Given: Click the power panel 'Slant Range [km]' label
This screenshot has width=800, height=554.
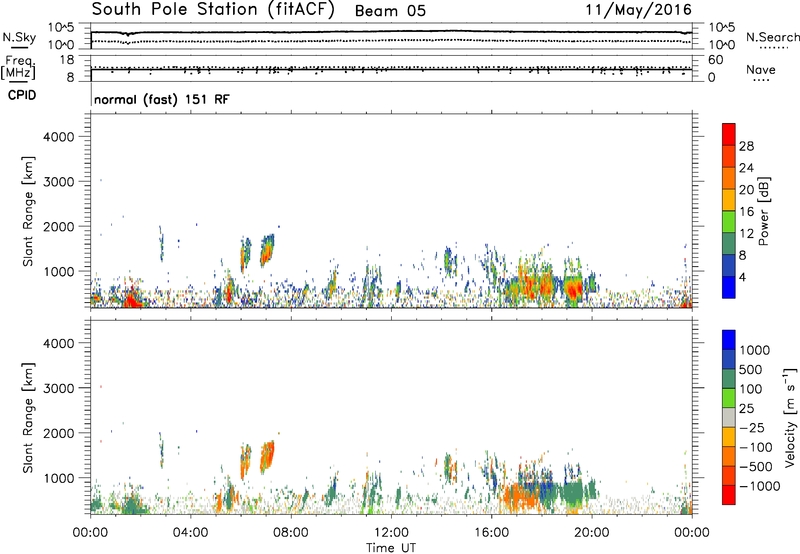Looking at the screenshot, I should tap(28, 211).
